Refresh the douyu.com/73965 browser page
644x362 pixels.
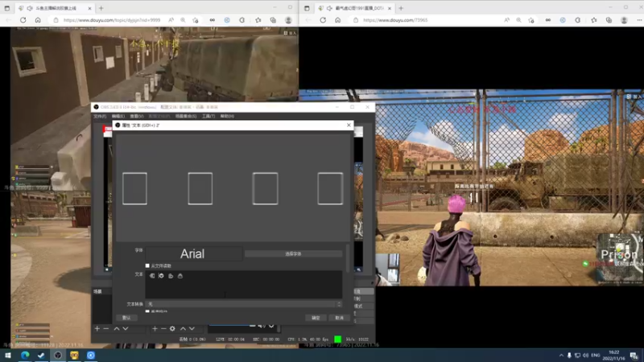click(323, 19)
